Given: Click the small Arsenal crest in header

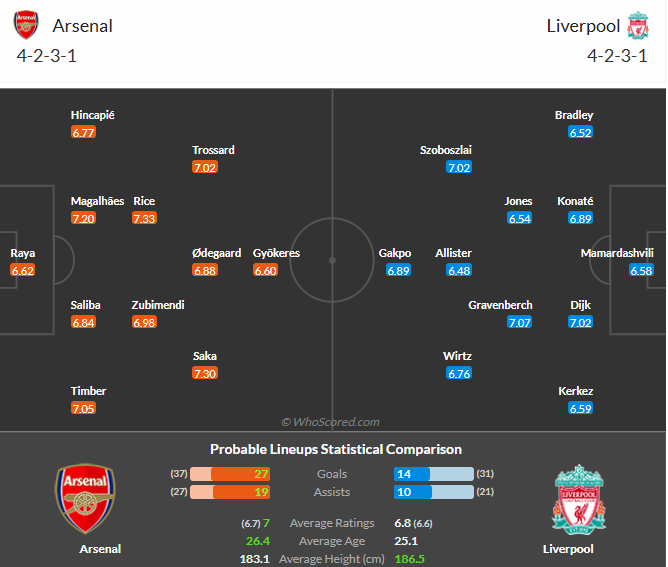Looking at the screenshot, I should [26, 25].
